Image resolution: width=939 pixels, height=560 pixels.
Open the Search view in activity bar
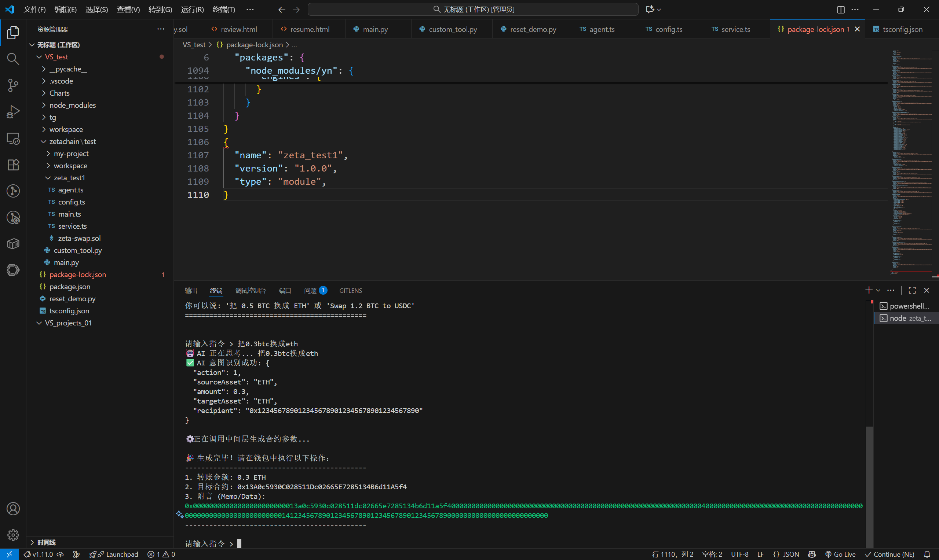point(13,59)
